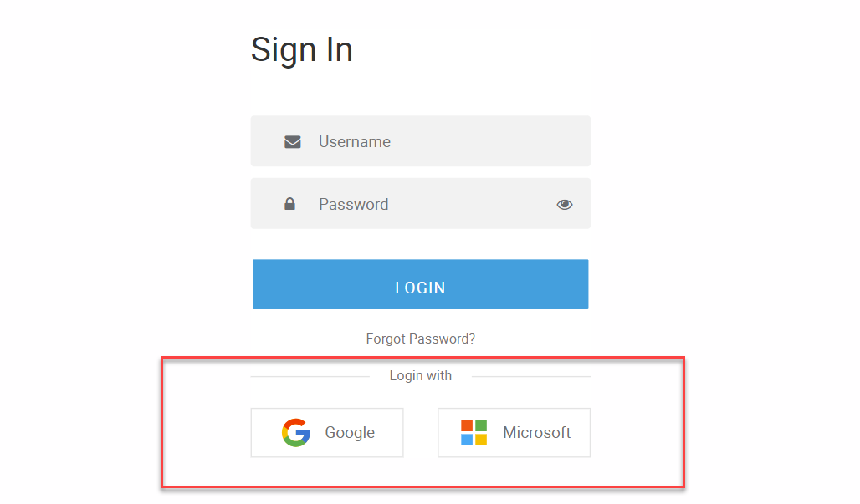
Task: Click the yellow square in Microsoft logo
Action: click(x=481, y=440)
